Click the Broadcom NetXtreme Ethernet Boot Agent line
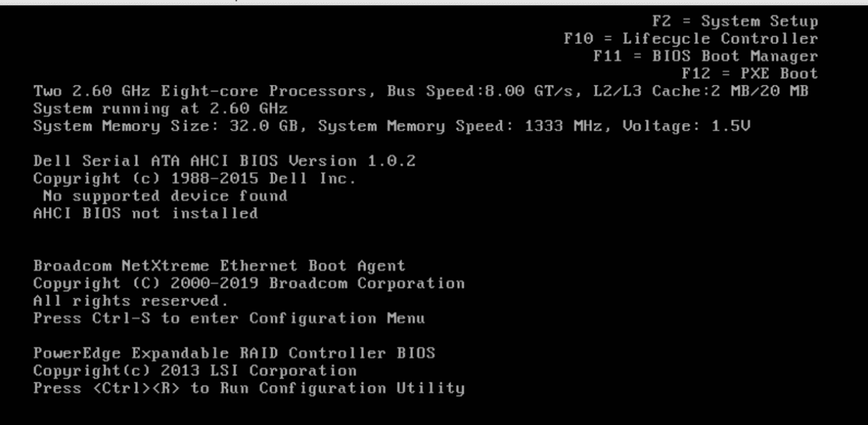The height and width of the screenshot is (425, 868). [219, 265]
